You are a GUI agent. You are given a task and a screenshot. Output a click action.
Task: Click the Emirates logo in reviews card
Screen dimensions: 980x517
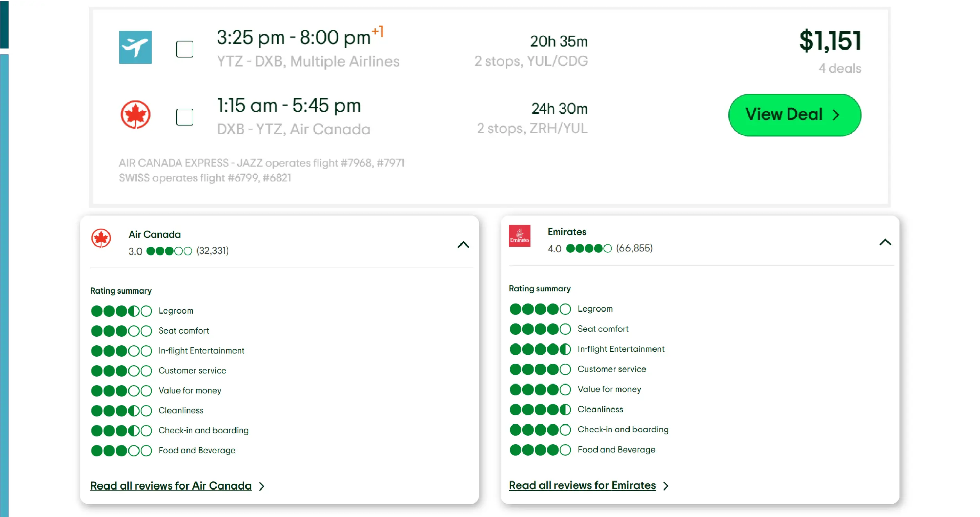(x=520, y=236)
